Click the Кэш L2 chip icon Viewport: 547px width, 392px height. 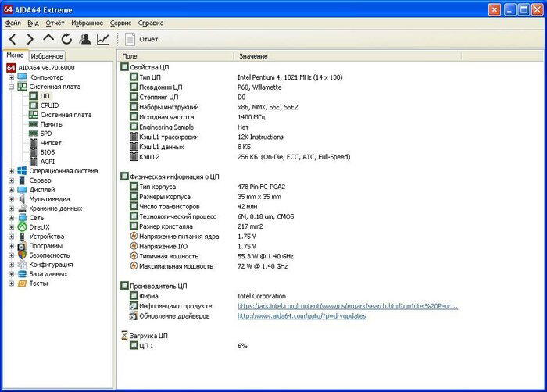(x=134, y=157)
